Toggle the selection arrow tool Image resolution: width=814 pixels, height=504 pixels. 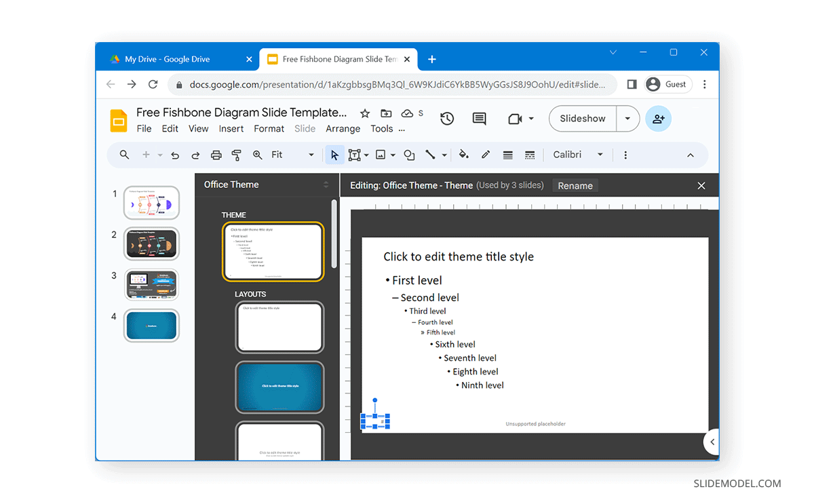tap(334, 155)
